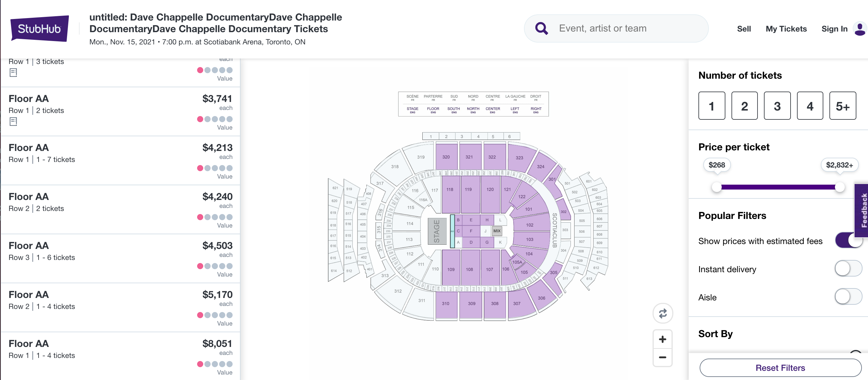Go to My Tickets
The image size is (868, 380).
coord(786,29)
